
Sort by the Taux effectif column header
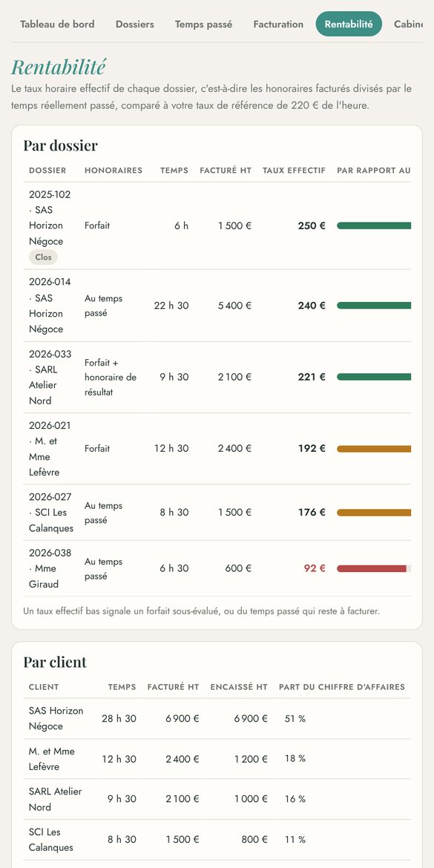pyautogui.click(x=294, y=171)
